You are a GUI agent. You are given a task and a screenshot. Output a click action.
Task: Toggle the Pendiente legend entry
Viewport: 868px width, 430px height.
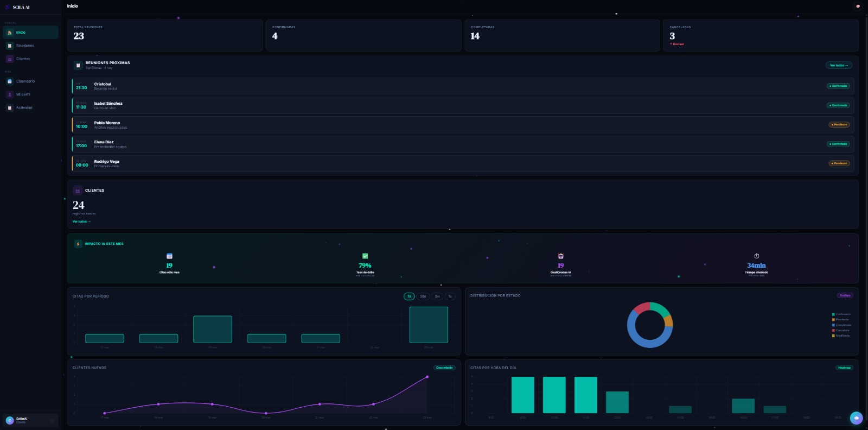click(840, 320)
